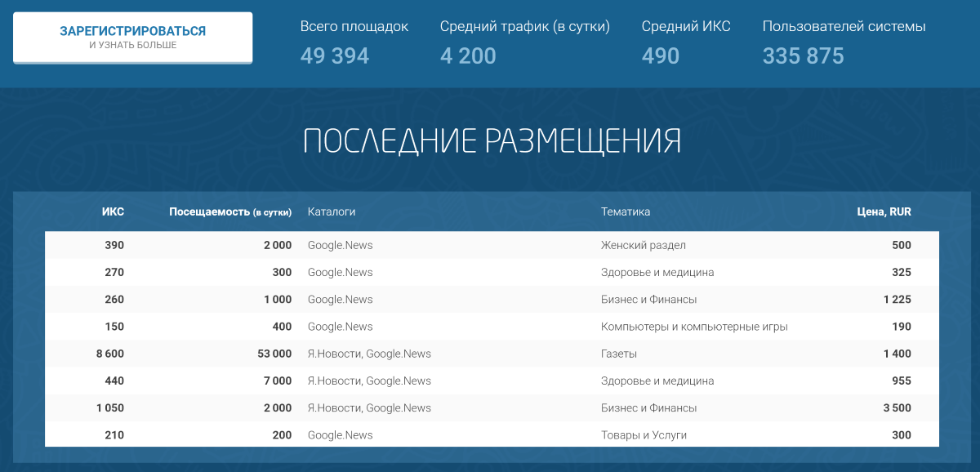
Task: Click the Тематика column header
Action: point(626,212)
